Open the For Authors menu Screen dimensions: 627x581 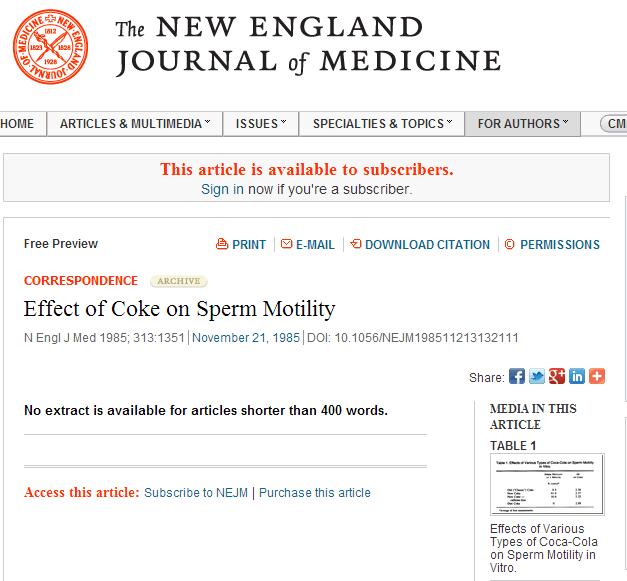coord(523,124)
